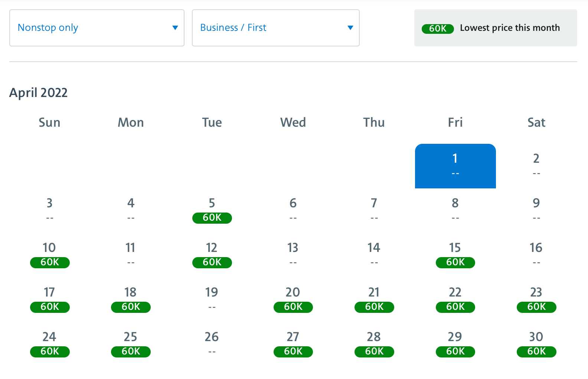Image resolution: width=588 pixels, height=379 pixels.
Task: Pick April 5 with 60K fare
Action: point(212,211)
